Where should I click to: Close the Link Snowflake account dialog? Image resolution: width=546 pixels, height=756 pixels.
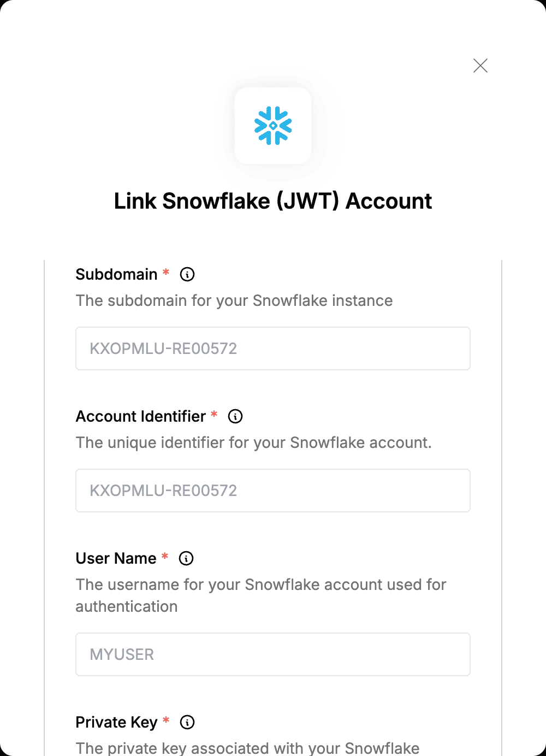[x=480, y=66]
